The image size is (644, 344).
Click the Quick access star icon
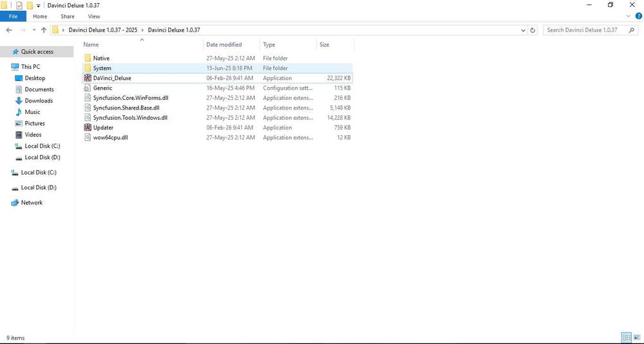[x=15, y=52]
